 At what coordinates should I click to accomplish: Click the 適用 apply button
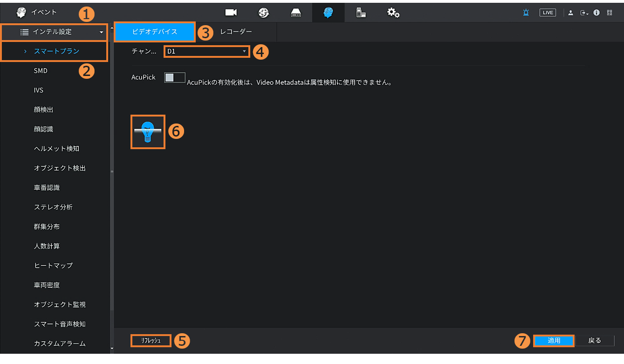pyautogui.click(x=554, y=341)
